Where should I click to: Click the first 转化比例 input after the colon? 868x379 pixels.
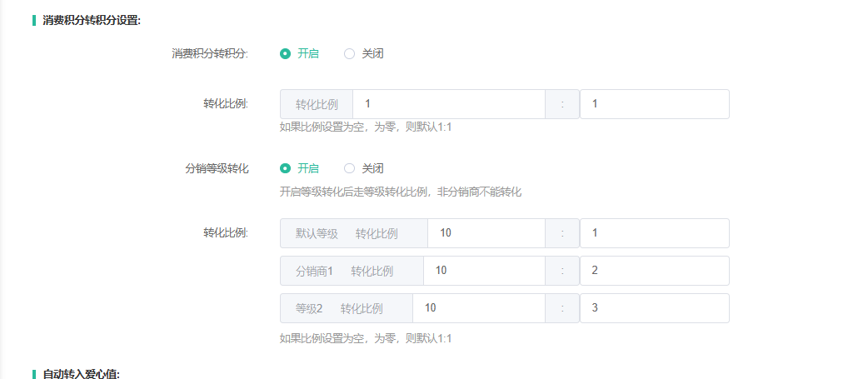[654, 104]
